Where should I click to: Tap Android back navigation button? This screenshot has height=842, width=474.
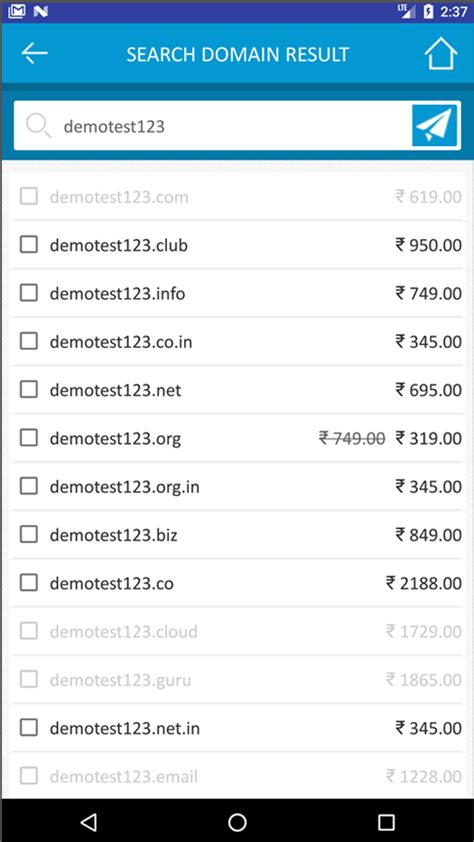[x=89, y=821]
